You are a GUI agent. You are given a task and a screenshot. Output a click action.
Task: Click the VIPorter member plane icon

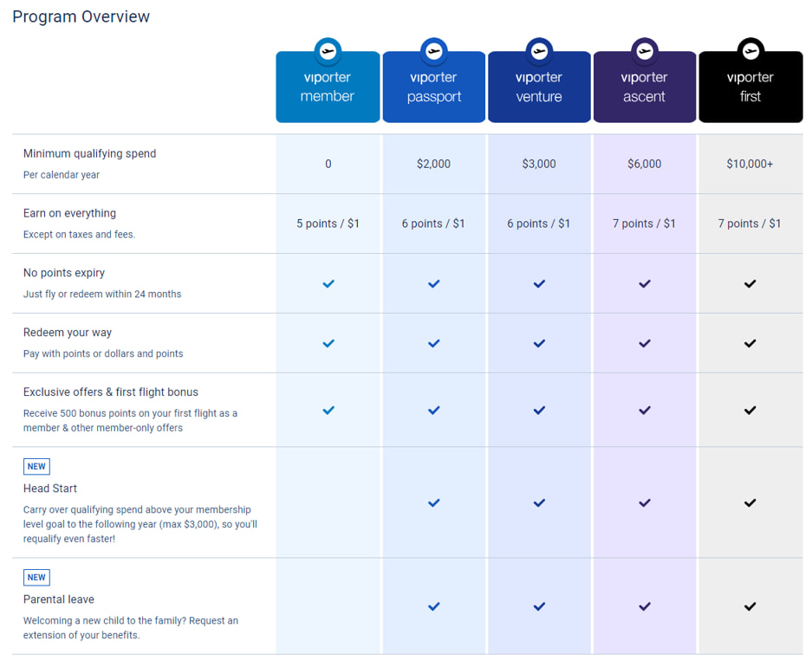point(328,51)
